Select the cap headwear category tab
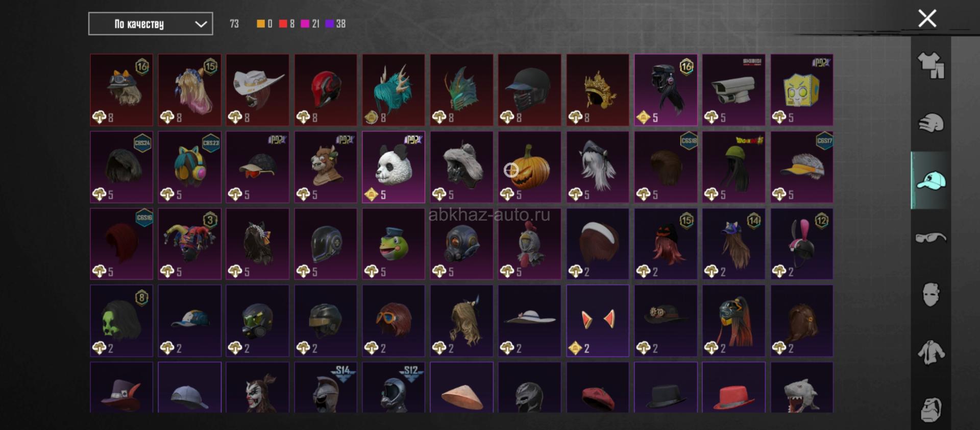980x430 pixels. pyautogui.click(x=931, y=180)
